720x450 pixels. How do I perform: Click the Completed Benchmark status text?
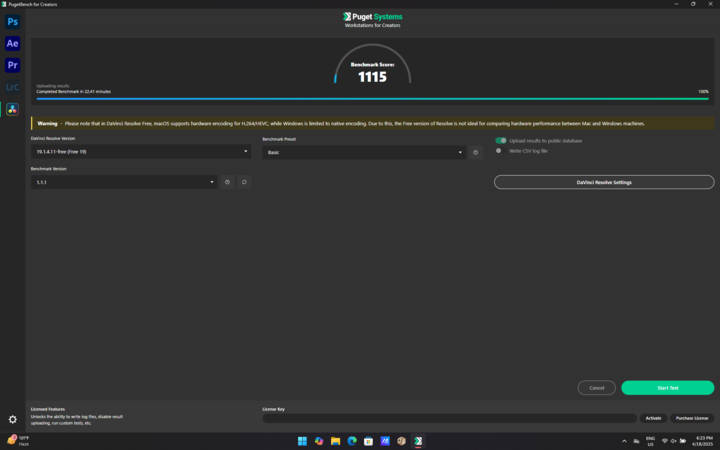point(73,91)
